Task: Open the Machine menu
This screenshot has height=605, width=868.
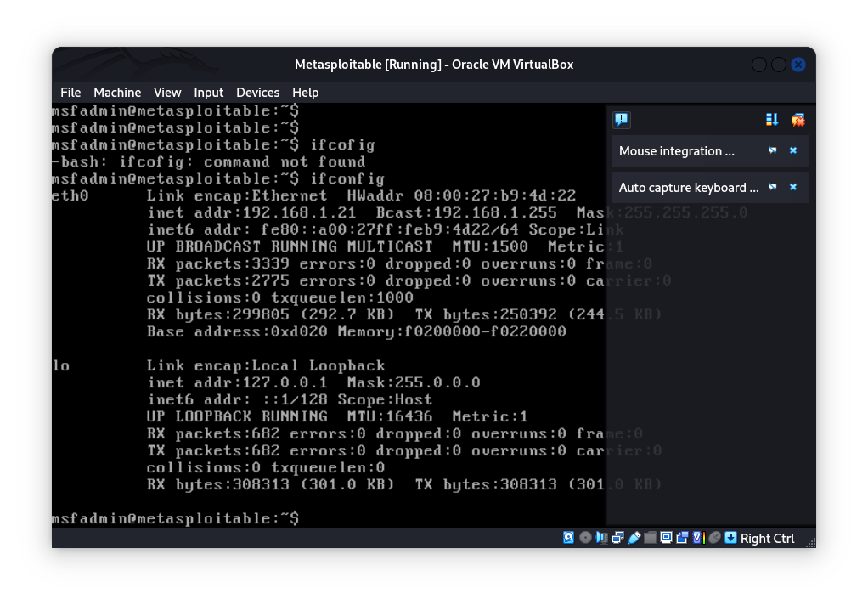Action: pos(117,93)
